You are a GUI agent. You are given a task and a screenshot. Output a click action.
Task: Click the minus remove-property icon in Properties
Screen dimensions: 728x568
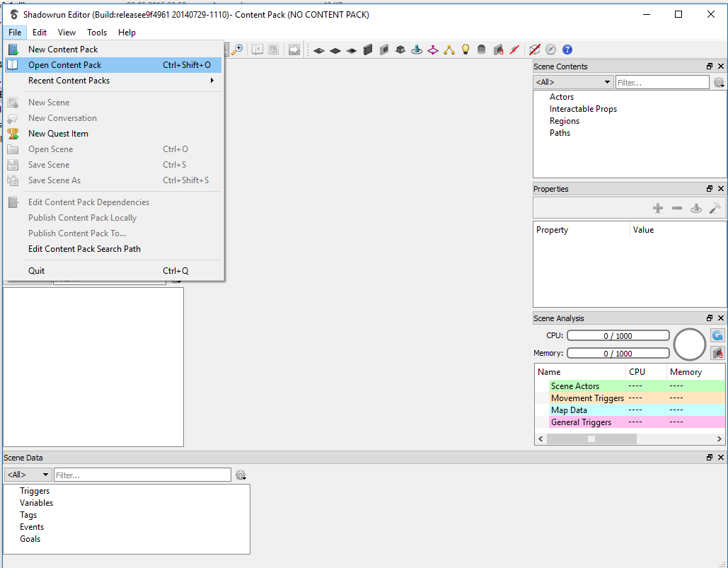click(x=677, y=209)
